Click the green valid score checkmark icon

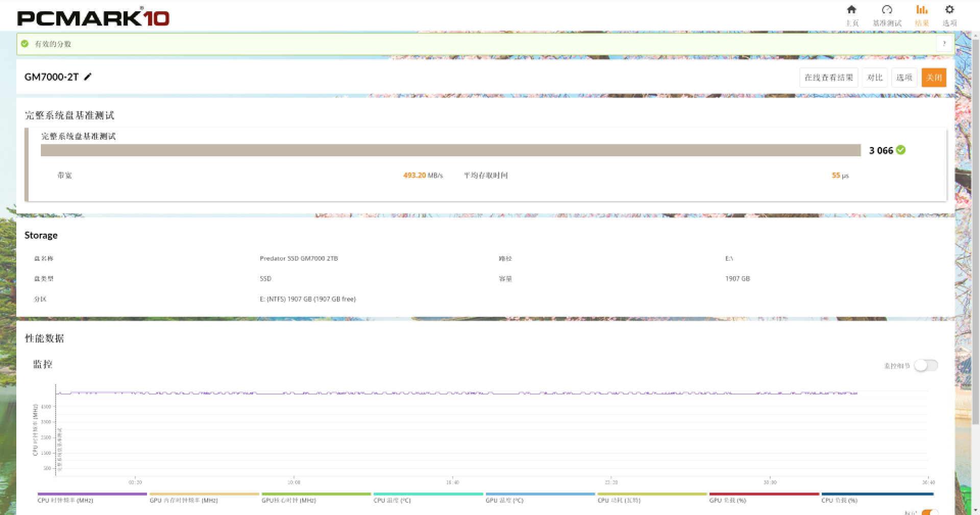click(24, 44)
